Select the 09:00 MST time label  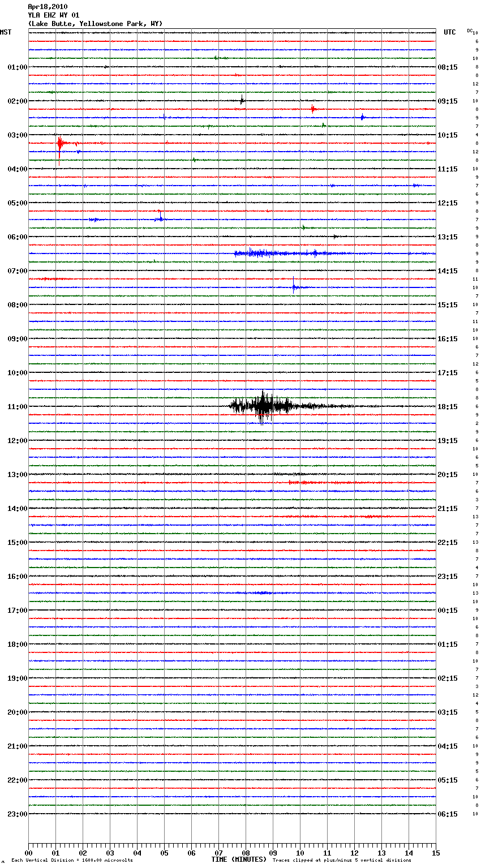[x=18, y=339]
